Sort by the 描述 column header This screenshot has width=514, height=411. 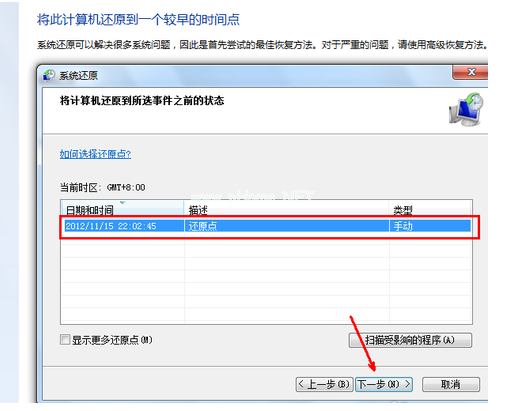click(286, 210)
